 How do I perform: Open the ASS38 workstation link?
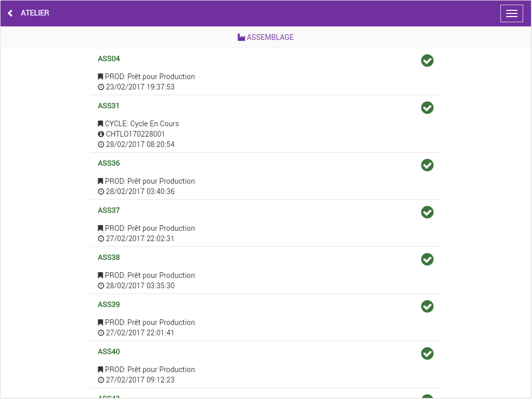[109, 257]
